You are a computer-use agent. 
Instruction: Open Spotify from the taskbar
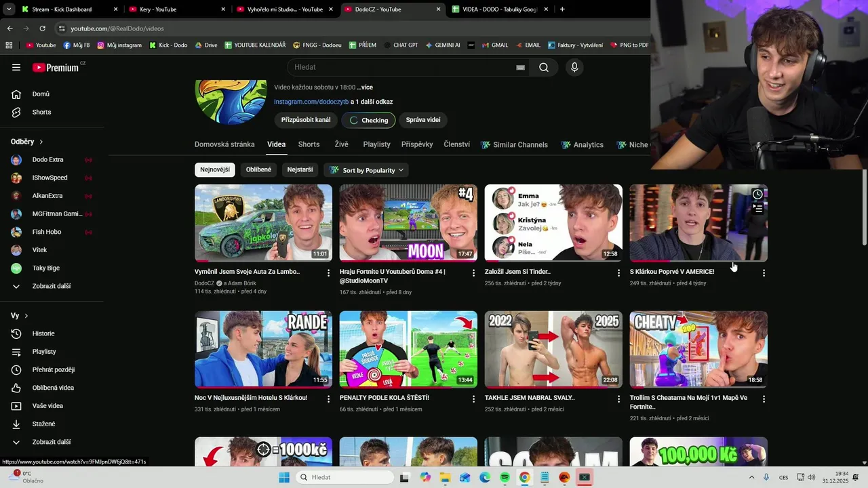(x=505, y=477)
